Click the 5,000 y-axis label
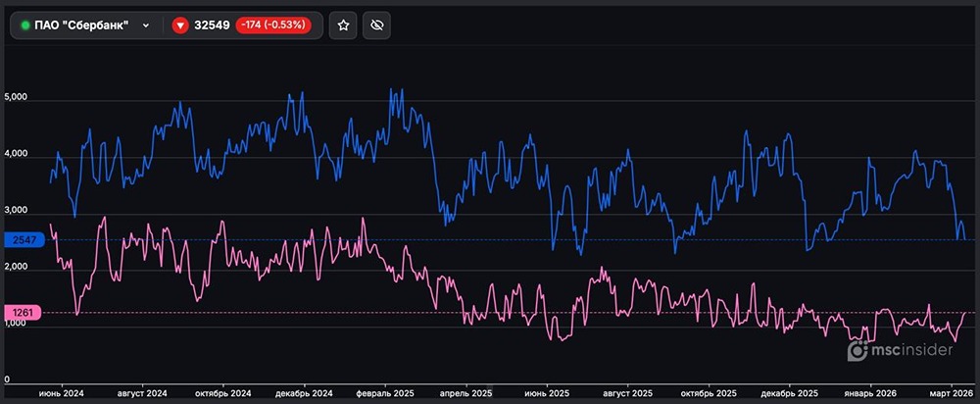 [15, 97]
